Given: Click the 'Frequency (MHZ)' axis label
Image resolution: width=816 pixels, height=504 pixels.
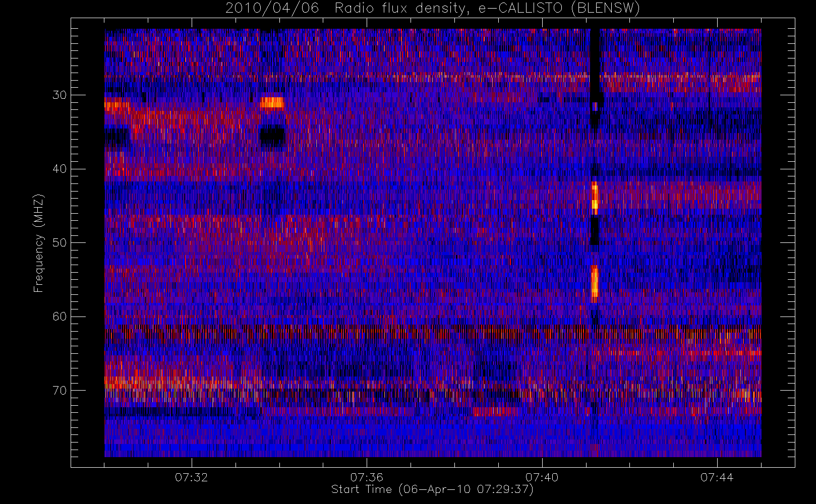Looking at the screenshot, I should click(39, 243).
